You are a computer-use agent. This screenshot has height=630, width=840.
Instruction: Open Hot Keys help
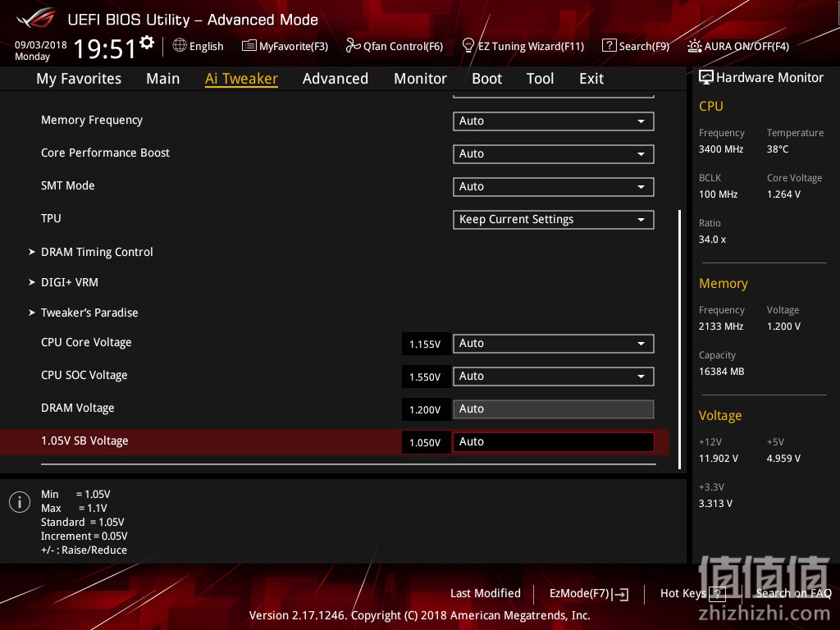pyautogui.click(x=683, y=593)
